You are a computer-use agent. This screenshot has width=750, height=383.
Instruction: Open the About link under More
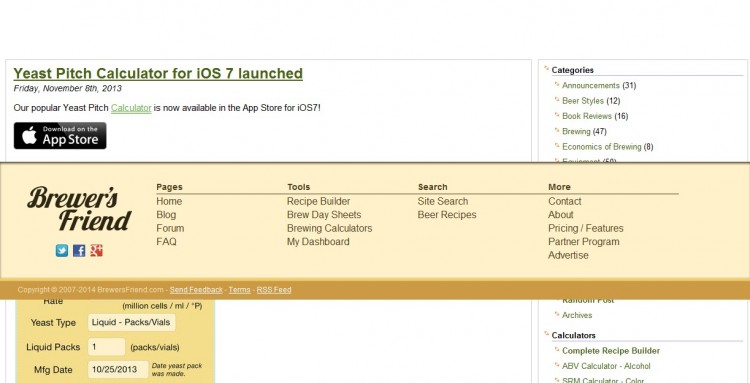pos(561,215)
